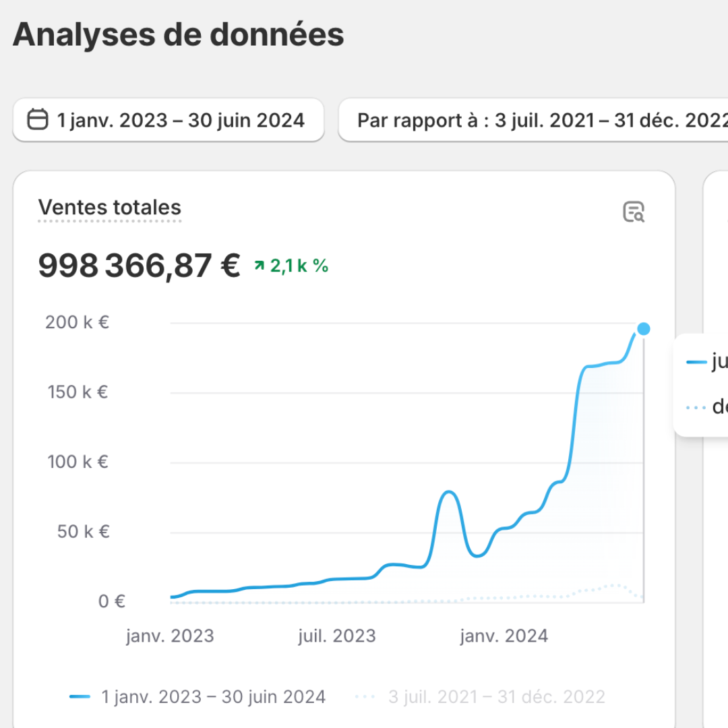The image size is (728, 728).
Task: Click the green upward arrow next to 2,1 k %
Action: [x=259, y=266]
